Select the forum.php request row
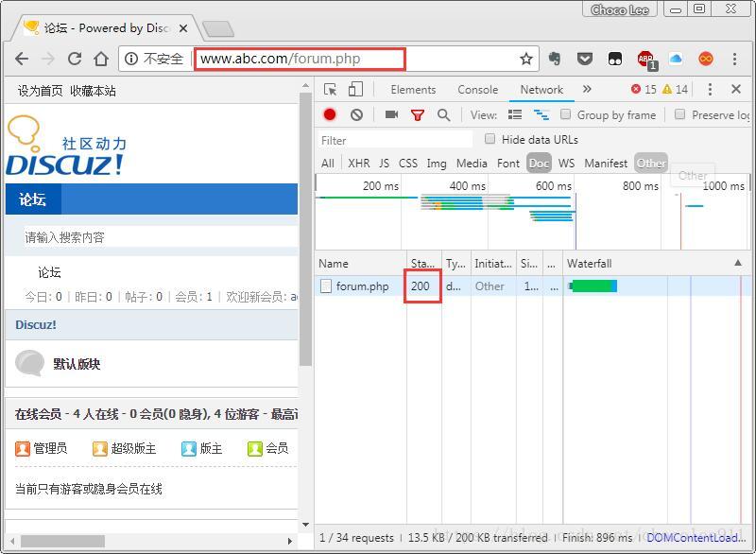The image size is (756, 554). click(533, 286)
